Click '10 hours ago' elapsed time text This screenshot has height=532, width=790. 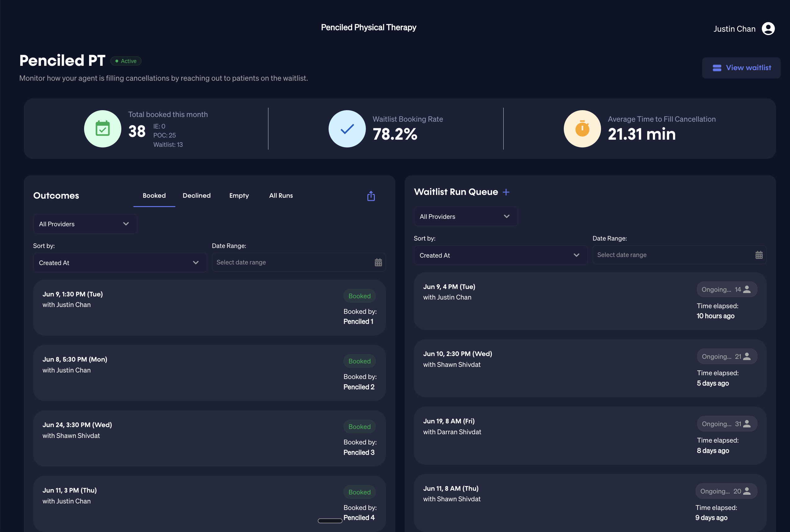pos(716,316)
